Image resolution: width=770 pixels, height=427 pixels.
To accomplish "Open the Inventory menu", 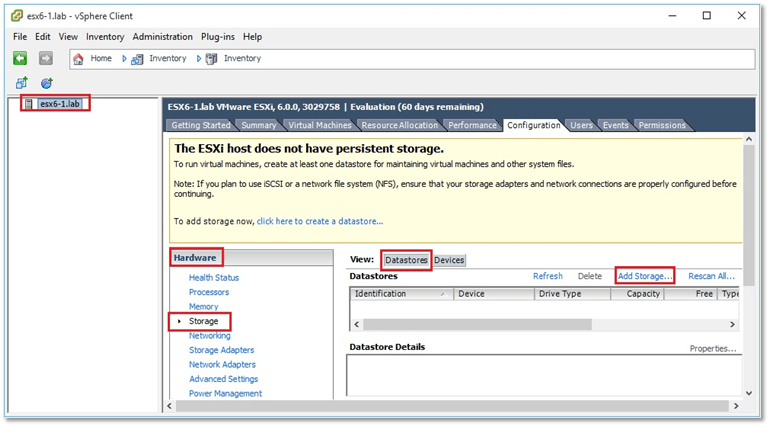I will [105, 37].
